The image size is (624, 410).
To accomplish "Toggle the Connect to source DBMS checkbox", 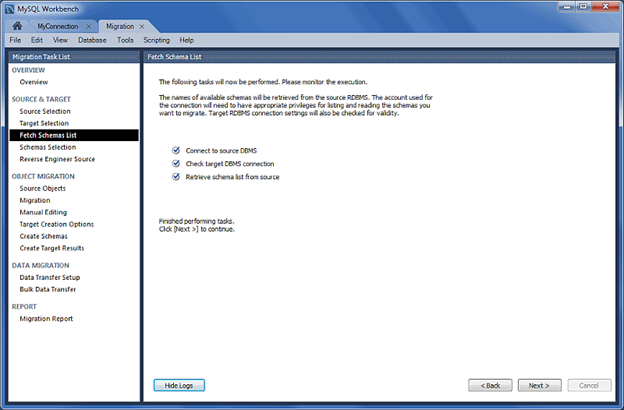I will pos(176,150).
